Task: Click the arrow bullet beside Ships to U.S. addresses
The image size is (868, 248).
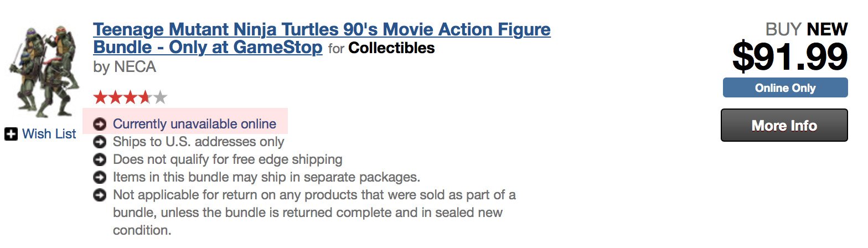Action: pyautogui.click(x=100, y=142)
